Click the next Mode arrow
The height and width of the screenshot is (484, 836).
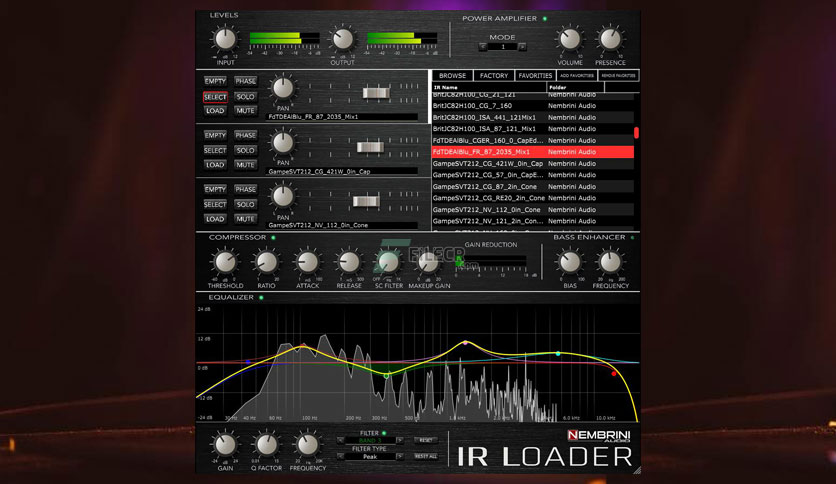[x=522, y=47]
